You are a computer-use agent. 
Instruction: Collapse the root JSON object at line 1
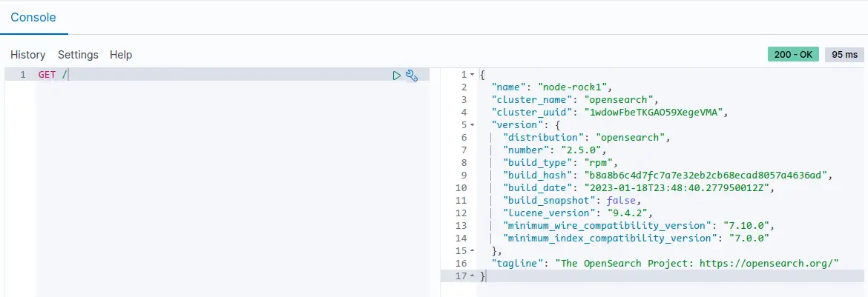(473, 75)
